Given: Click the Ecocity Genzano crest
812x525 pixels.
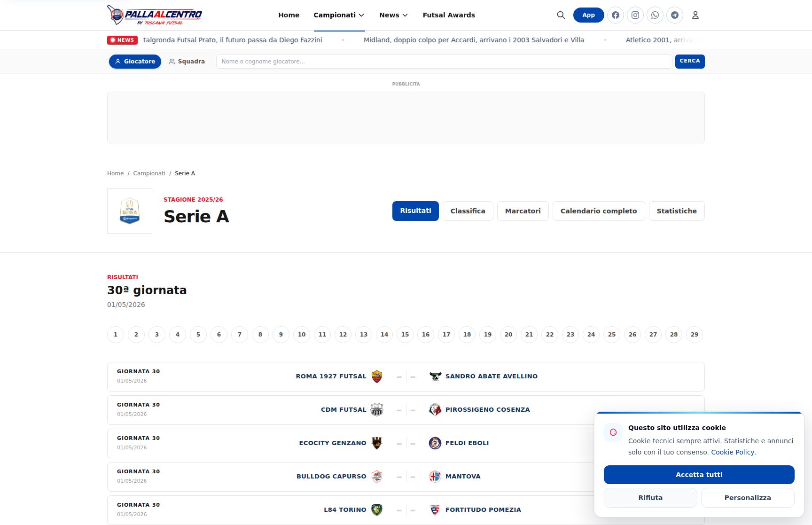Looking at the screenshot, I should 377,443.
